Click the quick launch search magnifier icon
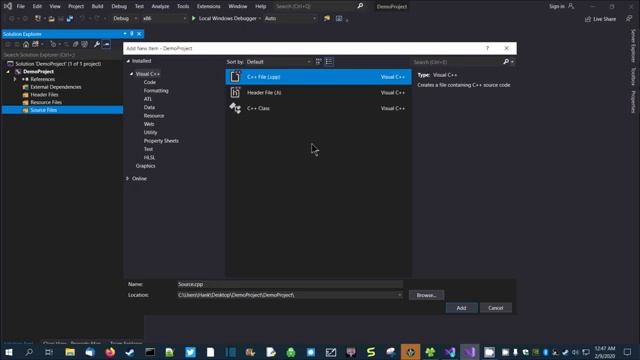This screenshot has height=360, width=640. point(360,6)
